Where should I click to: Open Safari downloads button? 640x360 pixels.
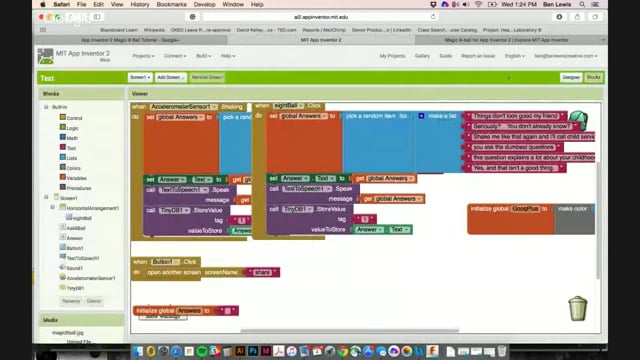coord(559,17)
